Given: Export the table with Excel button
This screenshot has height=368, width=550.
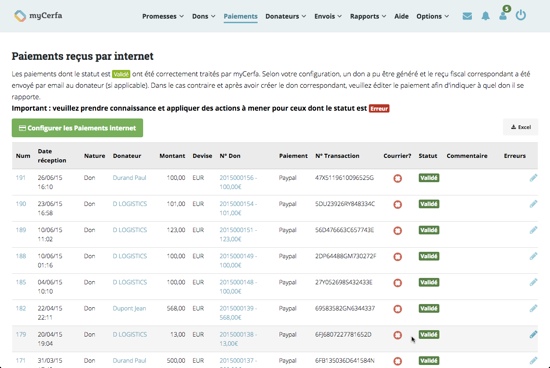Looking at the screenshot, I should (521, 127).
